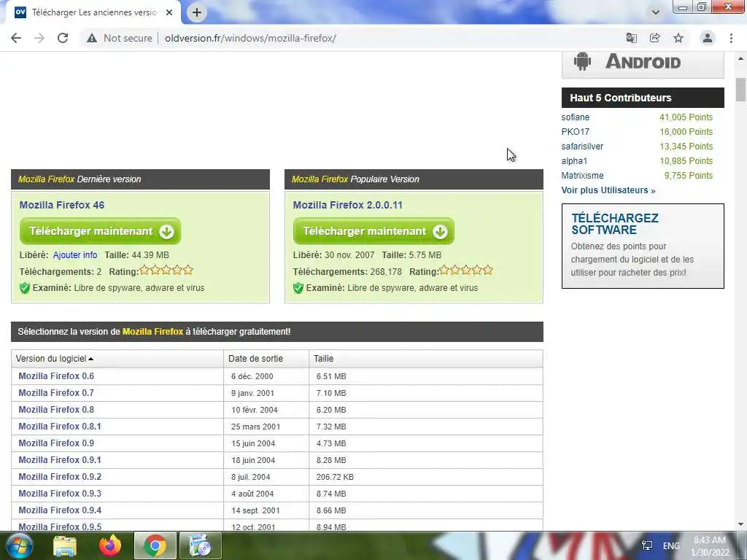
Task: Open the Chrome three-dot menu
Action: (x=731, y=38)
